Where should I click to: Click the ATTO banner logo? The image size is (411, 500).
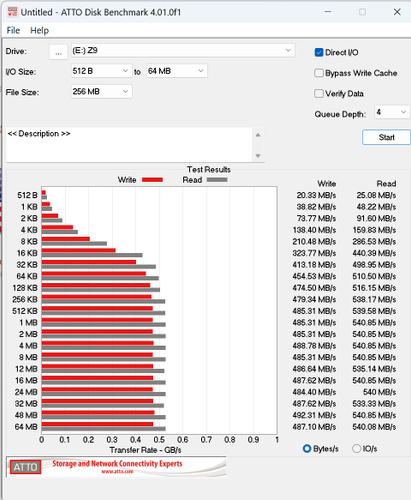25,467
